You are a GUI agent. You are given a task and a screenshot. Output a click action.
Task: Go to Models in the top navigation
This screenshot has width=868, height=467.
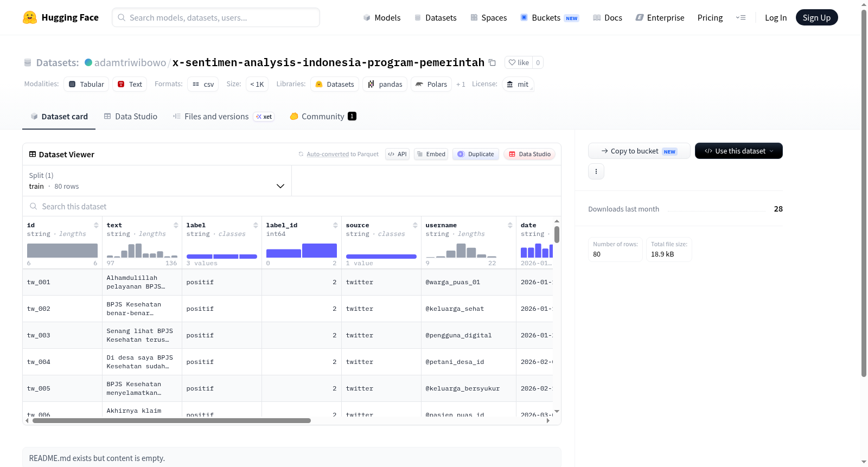382,17
